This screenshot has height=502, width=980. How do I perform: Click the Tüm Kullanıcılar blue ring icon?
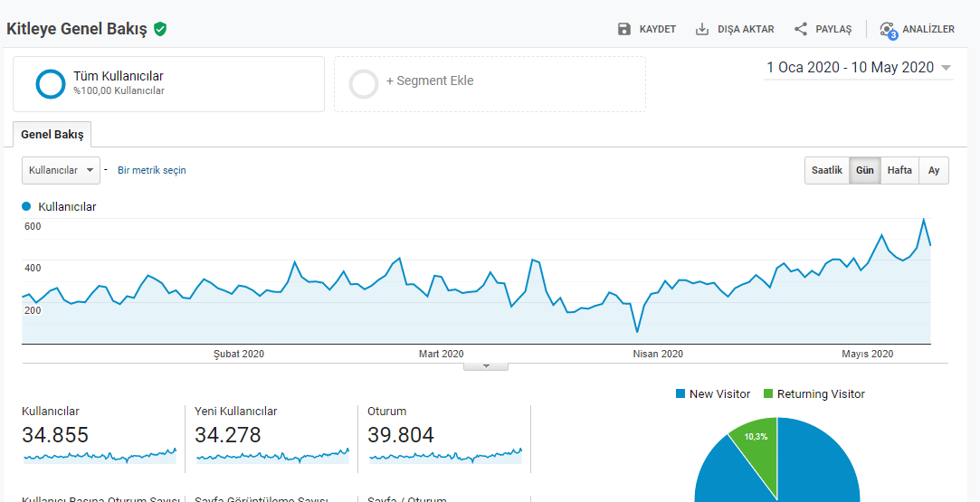click(x=51, y=84)
